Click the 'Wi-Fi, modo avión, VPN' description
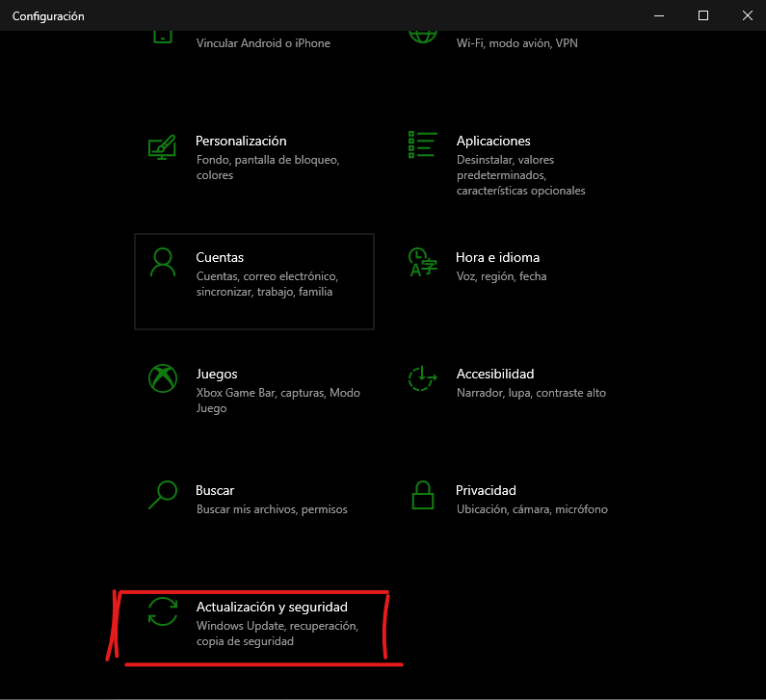This screenshot has width=766, height=700. coord(516,43)
